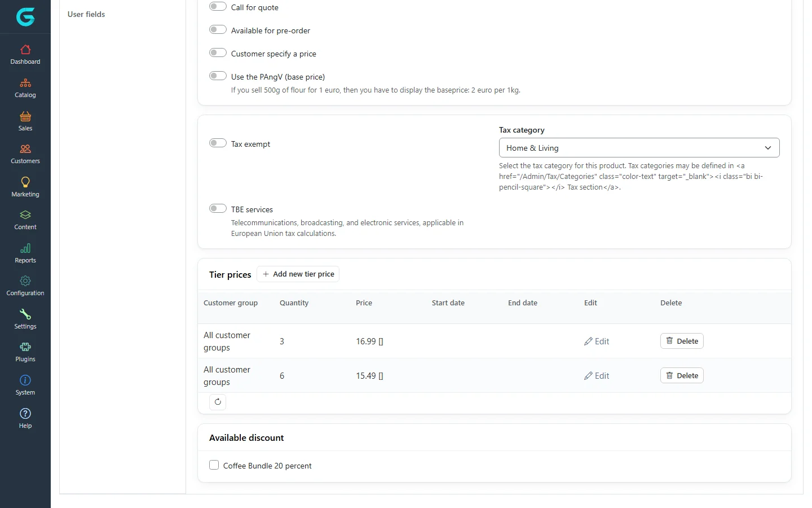This screenshot has width=812, height=508.
Task: Open the Settings wrench icon
Action: [x=25, y=314]
